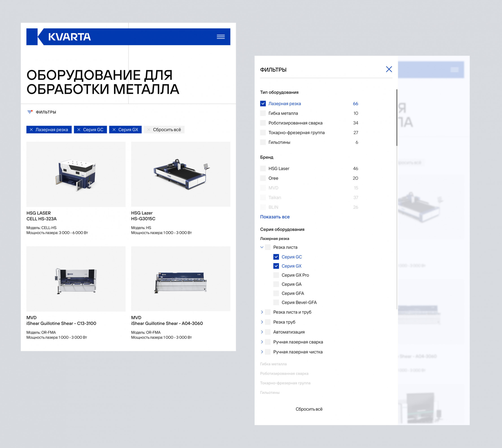Expand the Автоматизация section

pyautogui.click(x=262, y=332)
